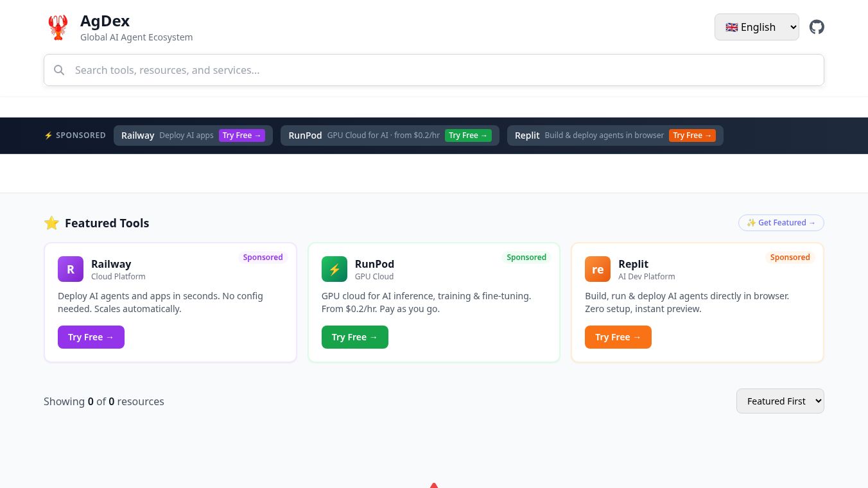Image resolution: width=868 pixels, height=488 pixels.
Task: Click the Sponsored badge on Replit card
Action: (x=790, y=257)
